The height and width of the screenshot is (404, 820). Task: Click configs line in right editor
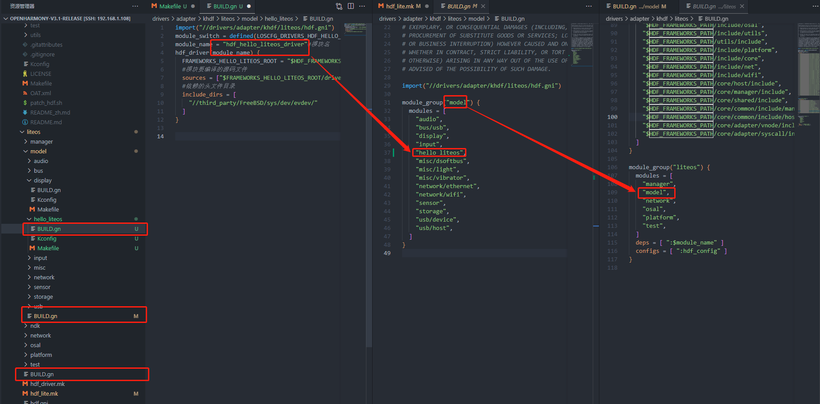pos(681,251)
